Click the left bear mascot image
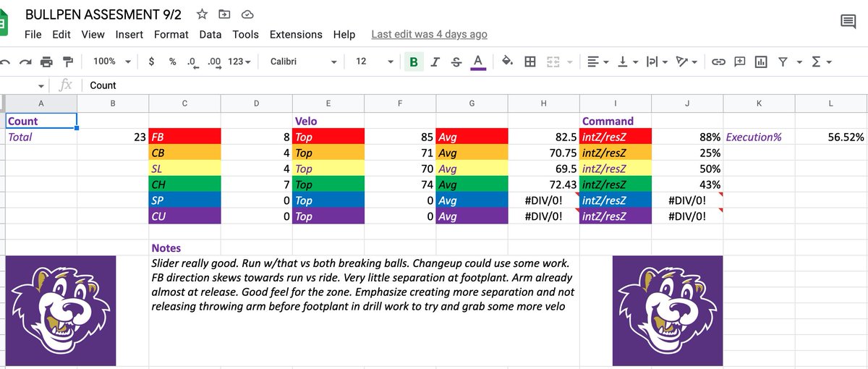Screen dimensions: 868x369 [60, 310]
